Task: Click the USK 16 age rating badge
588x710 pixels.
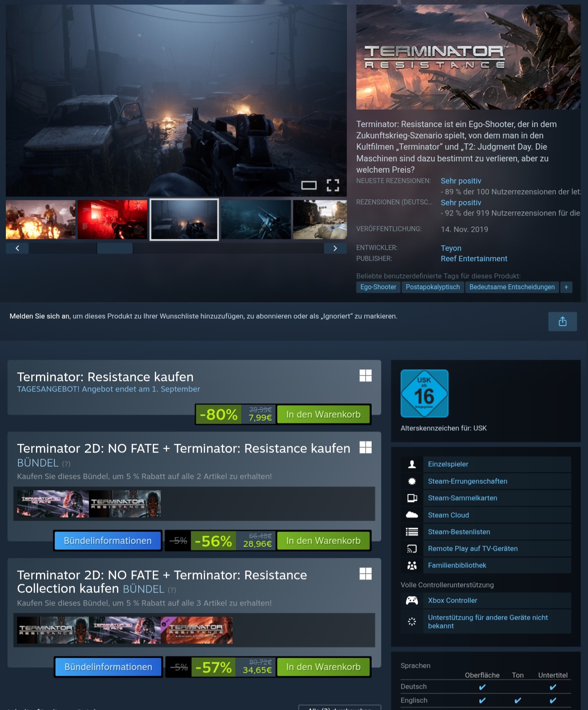Action: coord(424,393)
